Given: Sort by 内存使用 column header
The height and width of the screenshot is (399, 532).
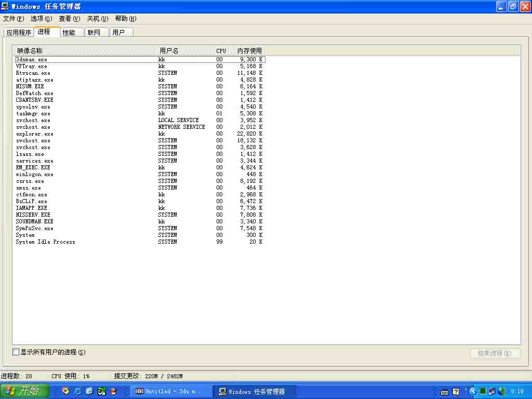Looking at the screenshot, I should (248, 51).
